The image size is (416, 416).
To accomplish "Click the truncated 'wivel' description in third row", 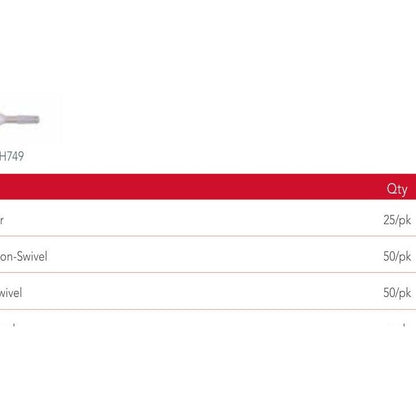I will 11,293.
